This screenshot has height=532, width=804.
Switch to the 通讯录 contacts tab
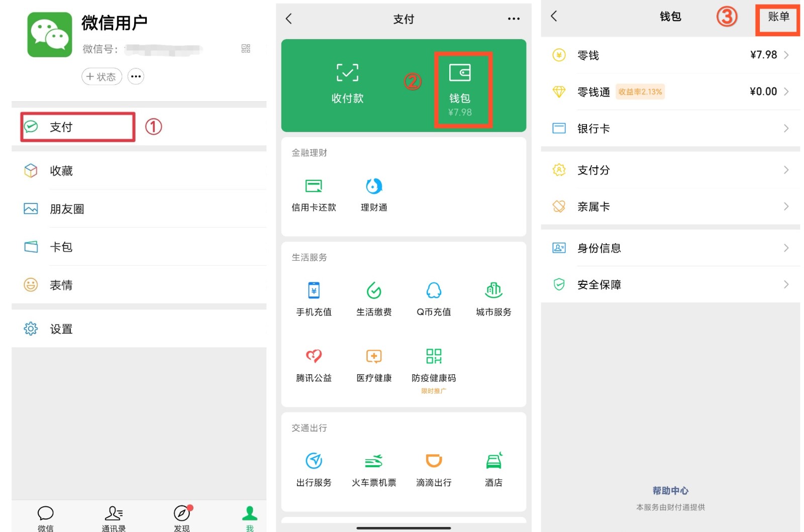(x=114, y=518)
